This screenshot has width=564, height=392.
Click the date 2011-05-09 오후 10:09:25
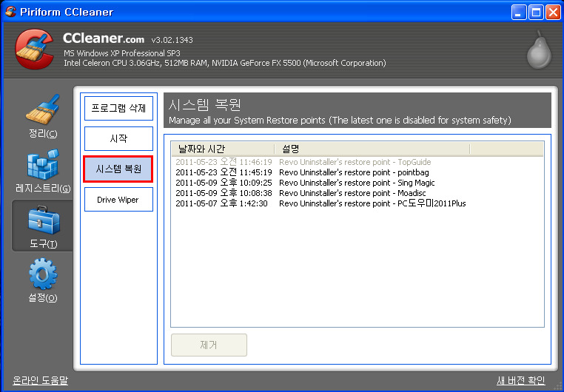(x=224, y=183)
